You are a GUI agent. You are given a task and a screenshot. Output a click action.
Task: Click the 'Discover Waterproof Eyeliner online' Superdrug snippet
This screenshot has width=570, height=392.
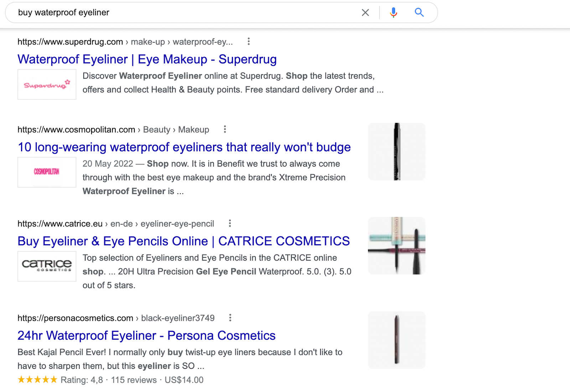click(x=233, y=83)
